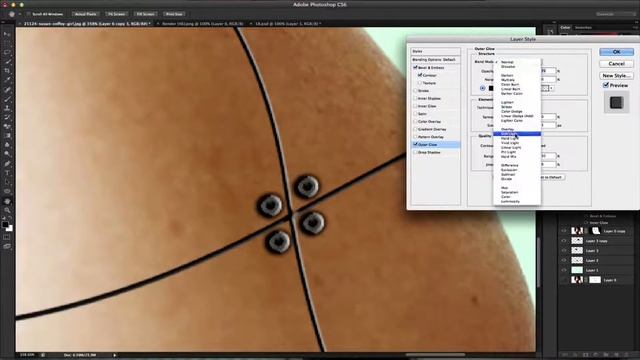Switch to second document tab
Image resolution: width=640 pixels, height=360 pixels.
click(202, 24)
